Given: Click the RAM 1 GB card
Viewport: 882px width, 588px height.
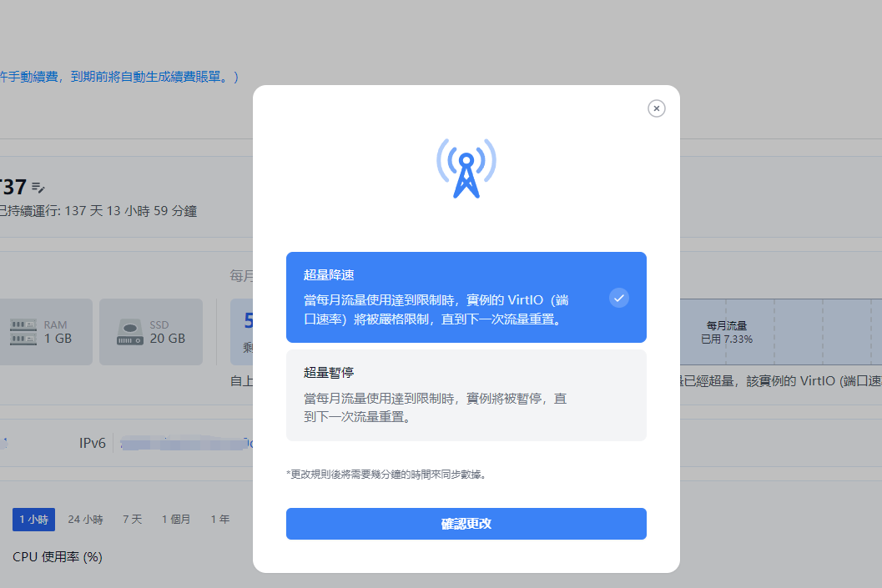Looking at the screenshot, I should click(45, 332).
